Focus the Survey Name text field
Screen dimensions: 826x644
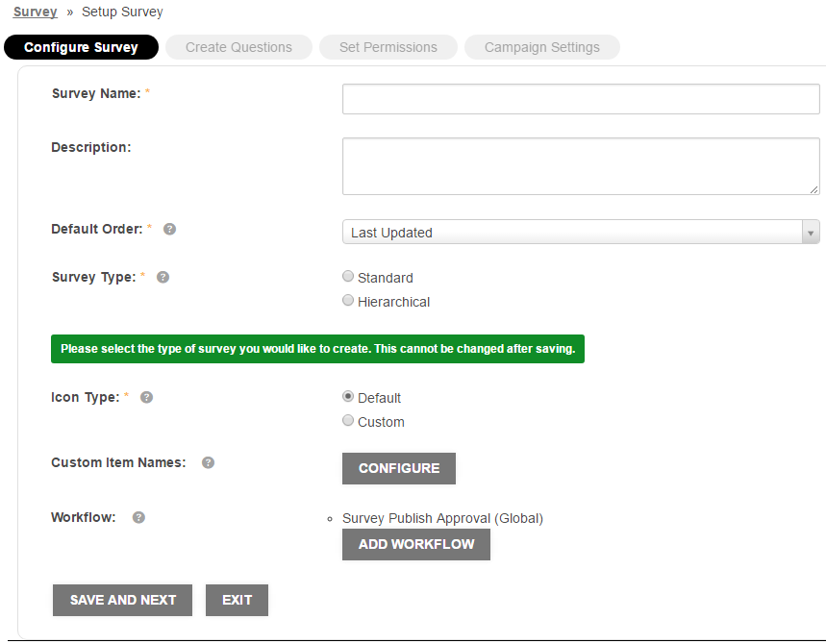tap(581, 99)
